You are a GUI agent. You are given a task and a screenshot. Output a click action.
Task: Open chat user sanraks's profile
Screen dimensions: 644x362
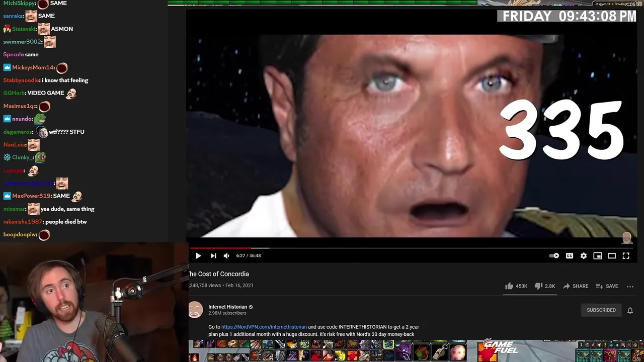[x=13, y=16]
